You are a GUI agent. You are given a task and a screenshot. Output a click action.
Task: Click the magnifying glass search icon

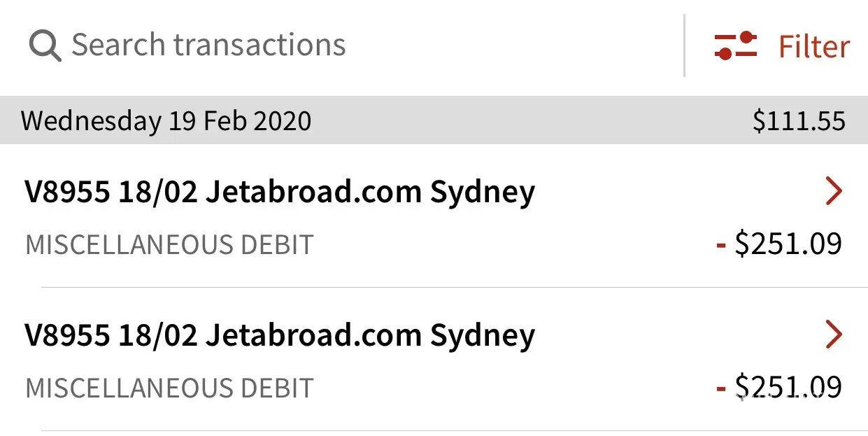[45, 45]
